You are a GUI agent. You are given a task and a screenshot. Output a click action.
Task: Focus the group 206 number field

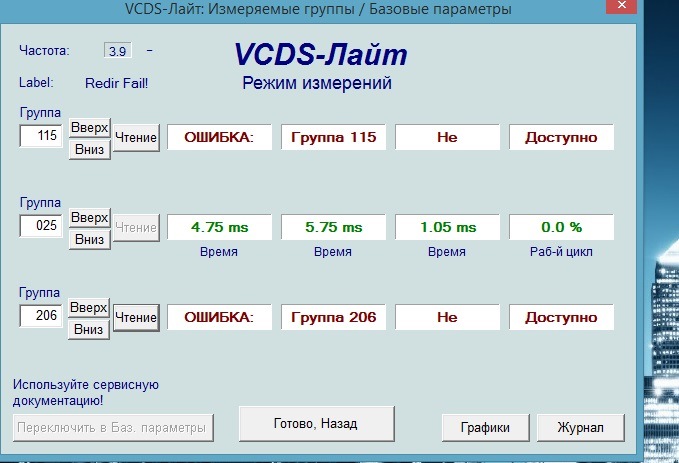(x=41, y=315)
